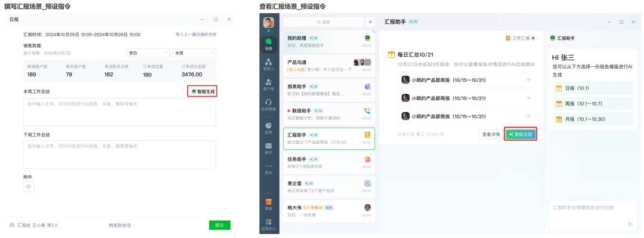Click the 周报 (10.1~10.7) calendar icon

pos(559,104)
